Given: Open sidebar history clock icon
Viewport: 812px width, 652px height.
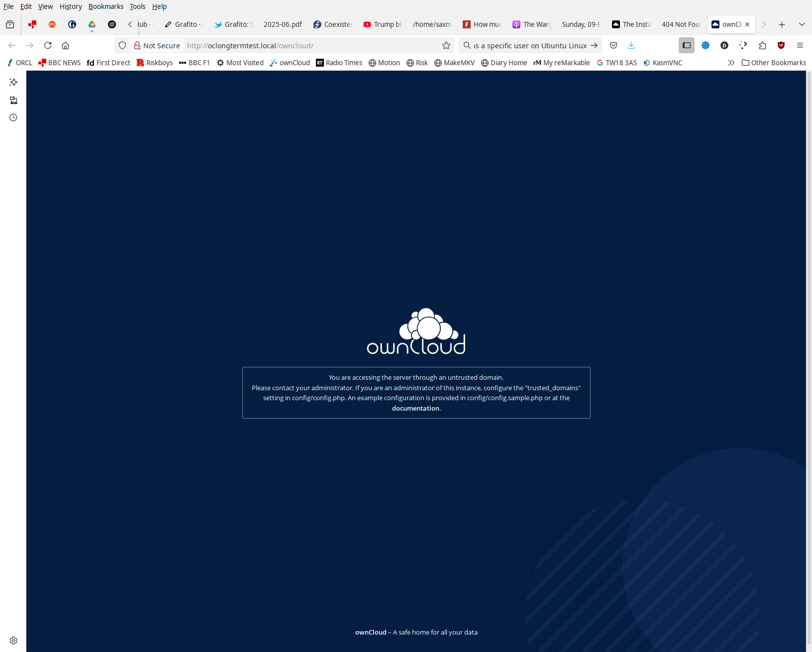Looking at the screenshot, I should click(13, 117).
